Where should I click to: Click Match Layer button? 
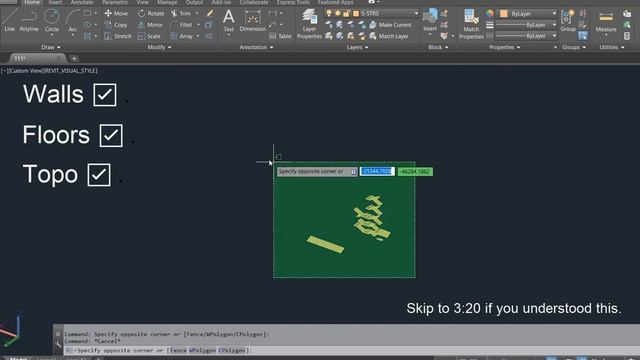(x=389, y=36)
